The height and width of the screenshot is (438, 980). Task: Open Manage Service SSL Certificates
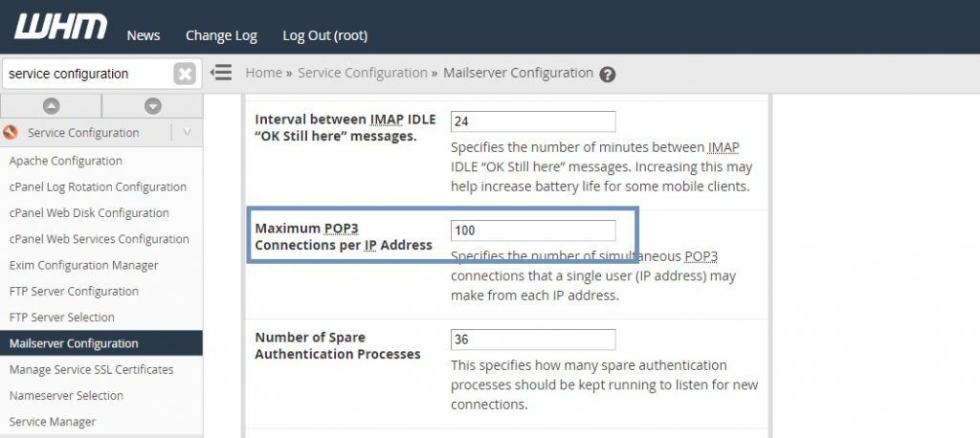pyautogui.click(x=91, y=369)
